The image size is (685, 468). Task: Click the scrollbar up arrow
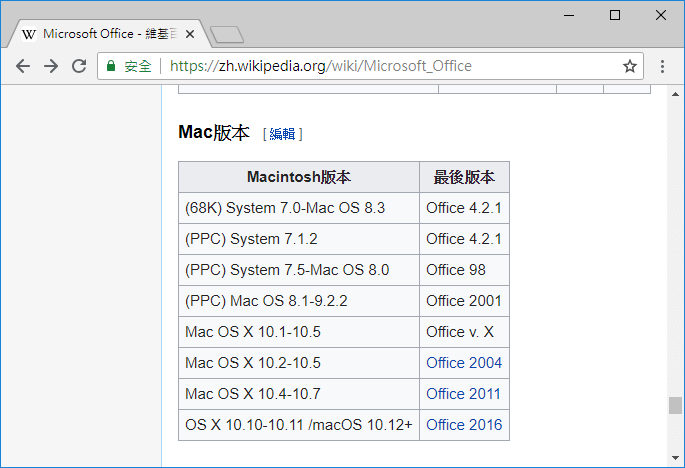point(675,94)
